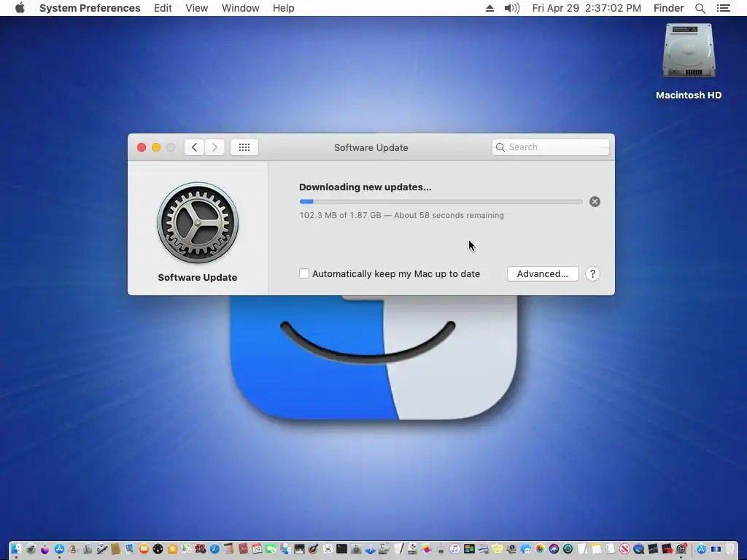The image size is (747, 560).
Task: Open Launchpad from the Dock
Action: click(x=31, y=549)
